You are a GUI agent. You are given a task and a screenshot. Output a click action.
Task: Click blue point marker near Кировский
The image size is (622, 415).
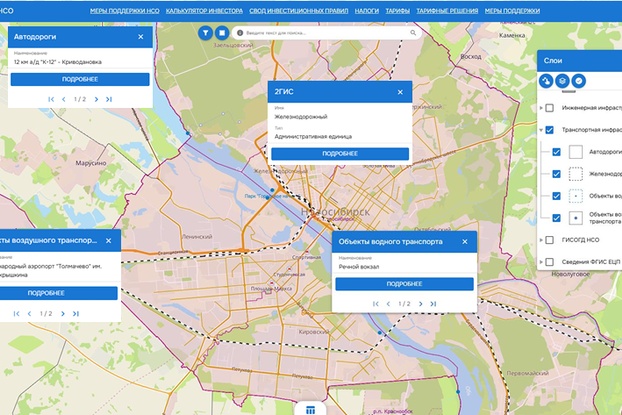tap(380, 333)
